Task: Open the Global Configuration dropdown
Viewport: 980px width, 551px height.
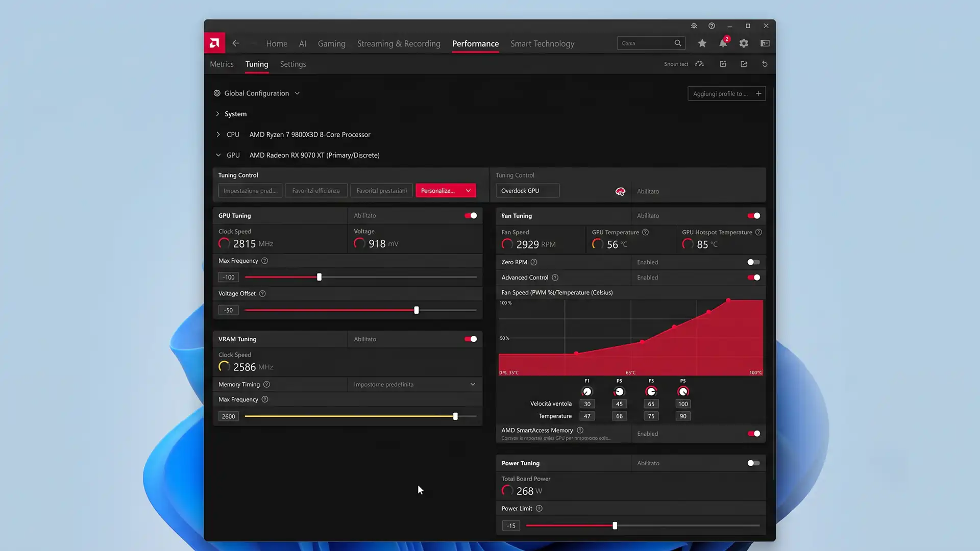Action: click(257, 93)
